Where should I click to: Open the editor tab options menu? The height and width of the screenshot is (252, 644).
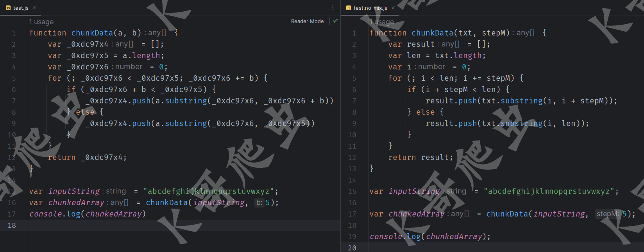(x=333, y=8)
